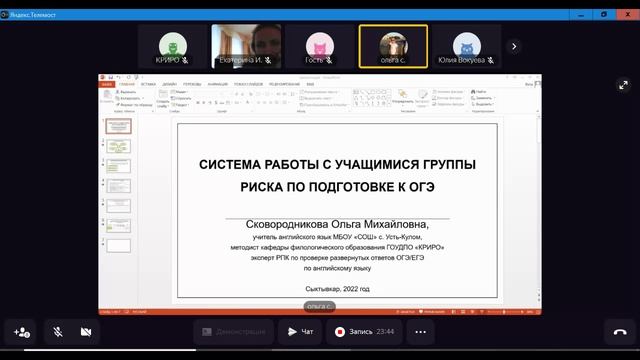Open the Чат panel
640x360 pixels.
[x=300, y=332]
